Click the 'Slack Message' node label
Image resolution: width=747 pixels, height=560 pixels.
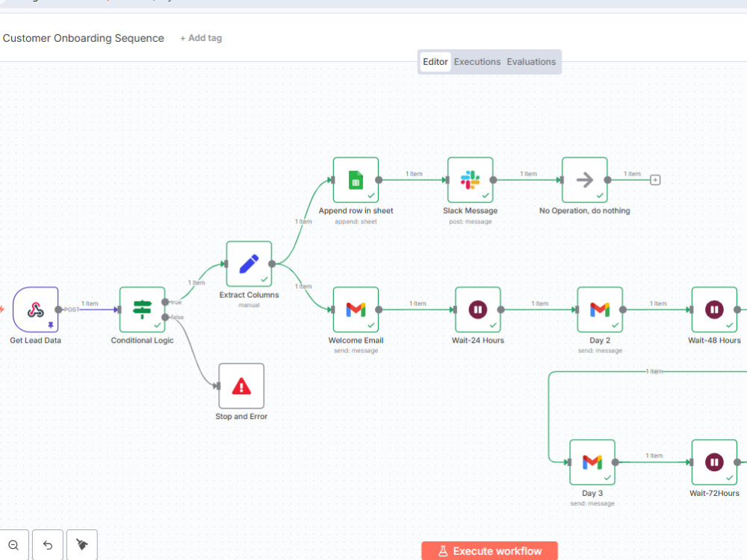470,211
